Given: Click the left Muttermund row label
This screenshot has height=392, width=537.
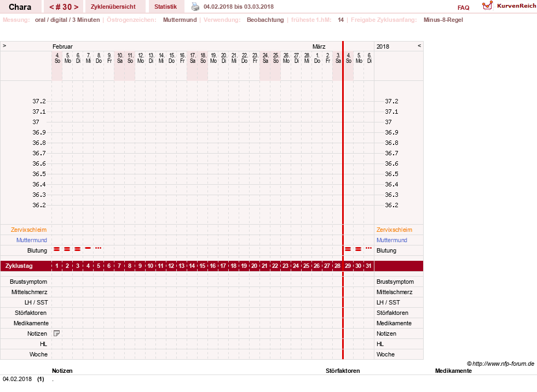Looking at the screenshot, I should (32, 240).
